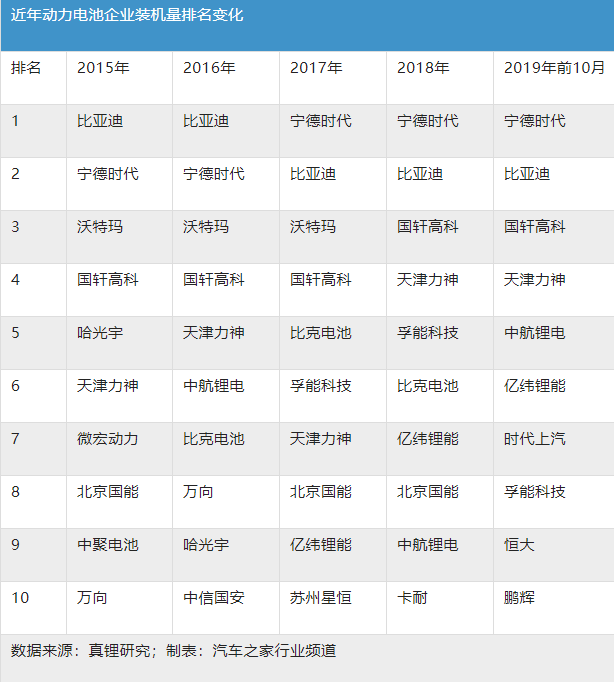
Task: Click 北京国能 in the 2017年 column
Action: [321, 492]
